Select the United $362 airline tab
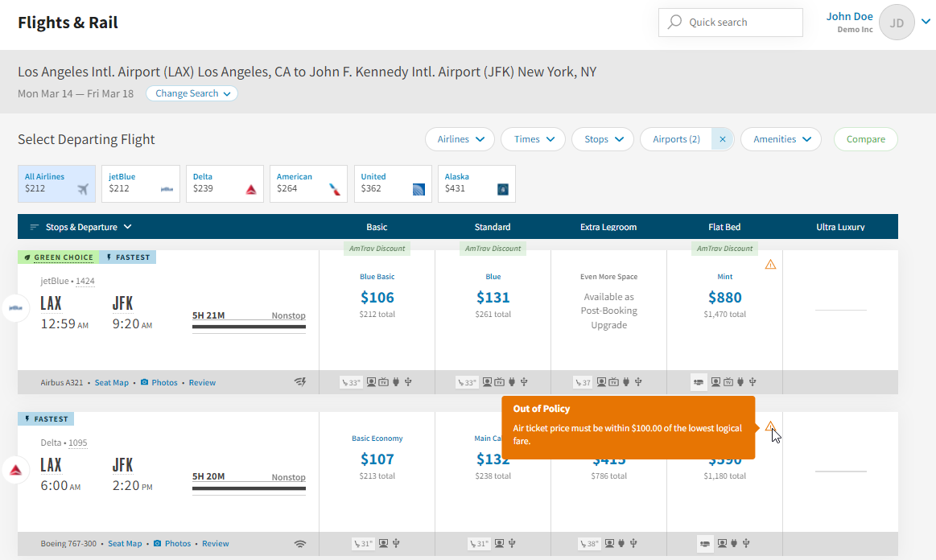Image resolution: width=936 pixels, height=560 pixels. [393, 183]
